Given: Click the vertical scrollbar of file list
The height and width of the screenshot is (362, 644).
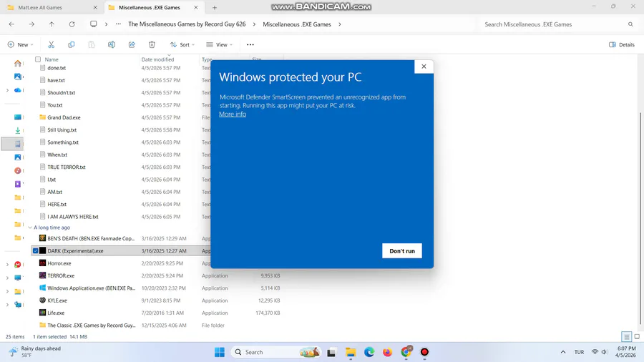Looking at the screenshot, I should click(640, 217).
